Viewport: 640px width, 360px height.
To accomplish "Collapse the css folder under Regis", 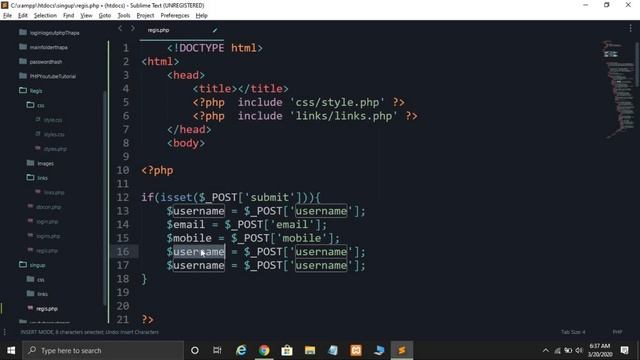I will tap(35, 105).
